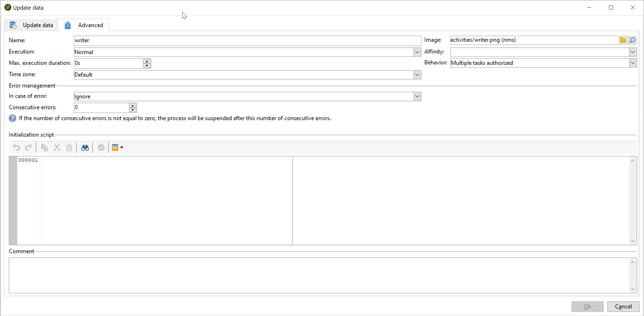Click the Paste clipboard icon
This screenshot has width=644, height=316.
(69, 147)
